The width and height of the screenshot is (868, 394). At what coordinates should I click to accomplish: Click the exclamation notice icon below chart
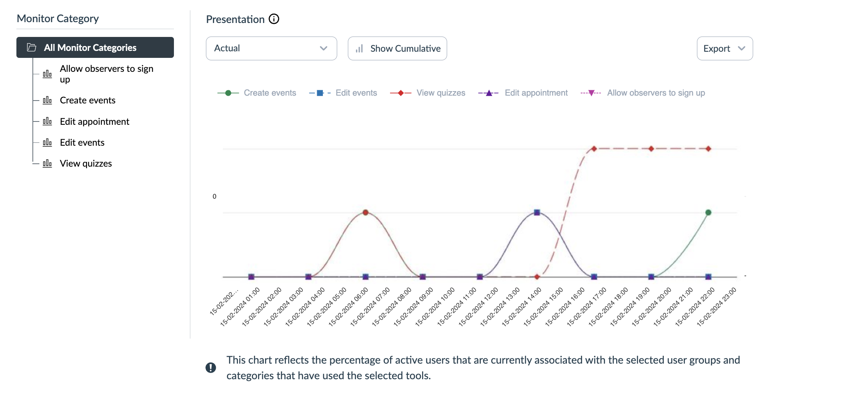tap(211, 367)
